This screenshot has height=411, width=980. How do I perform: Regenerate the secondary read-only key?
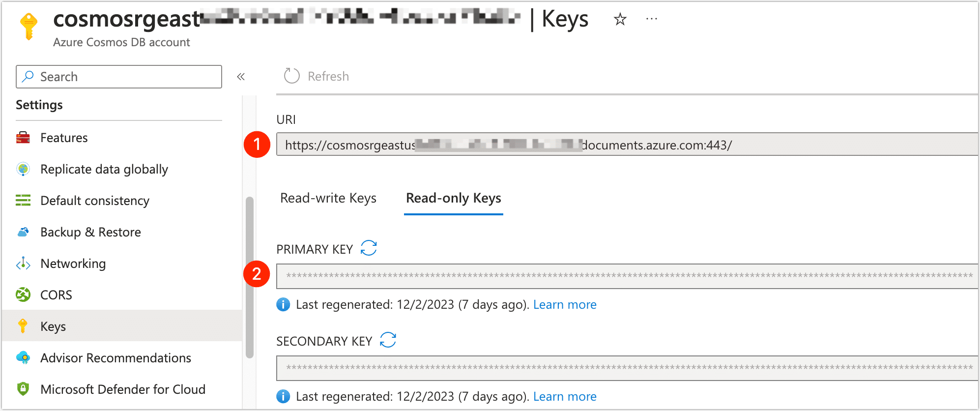[x=388, y=340]
